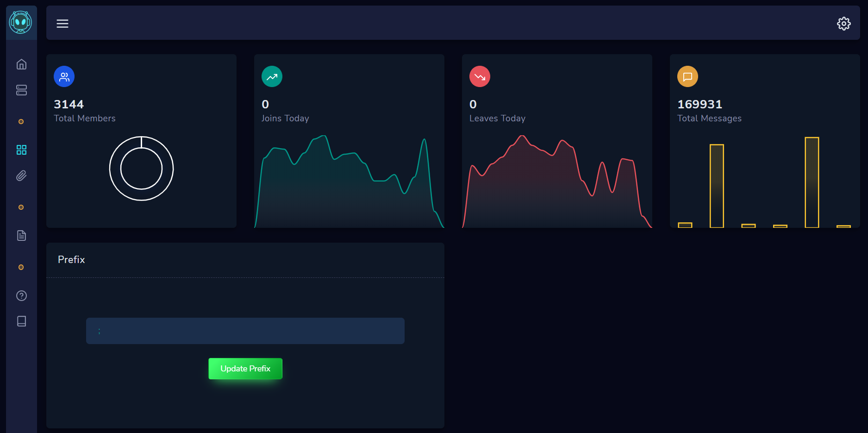
Task: Open the settings gear
Action: [843, 24]
